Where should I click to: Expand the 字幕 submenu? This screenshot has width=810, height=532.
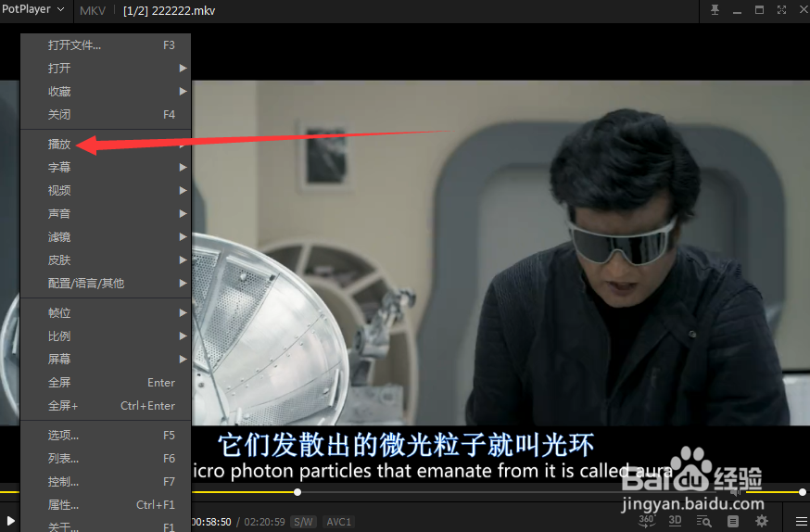(x=106, y=168)
